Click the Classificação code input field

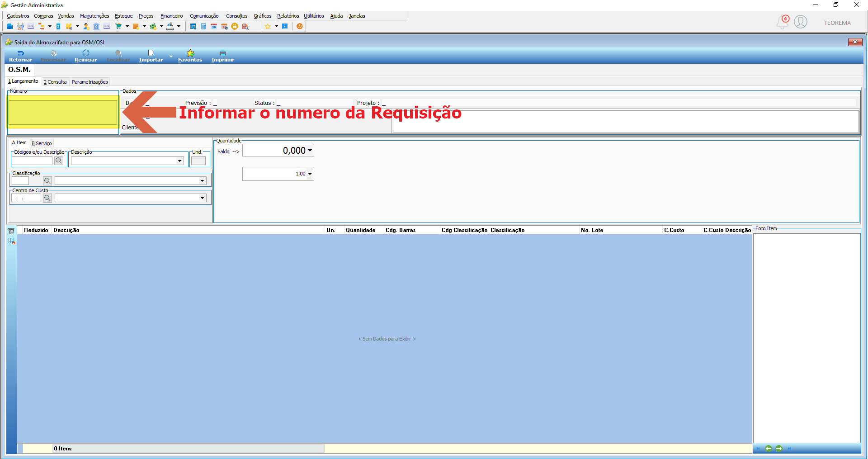(x=20, y=181)
